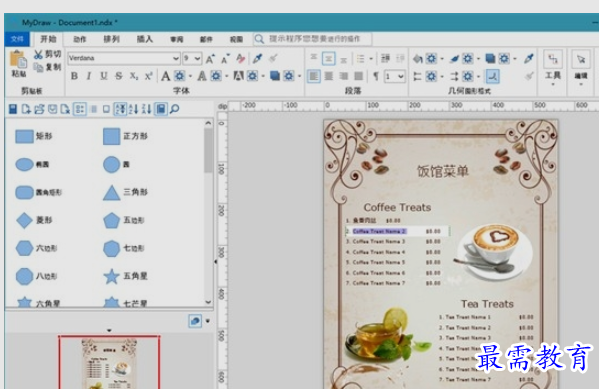The height and width of the screenshot is (389, 599).
Task: Switch to the View (视图) tab
Action: click(x=236, y=39)
